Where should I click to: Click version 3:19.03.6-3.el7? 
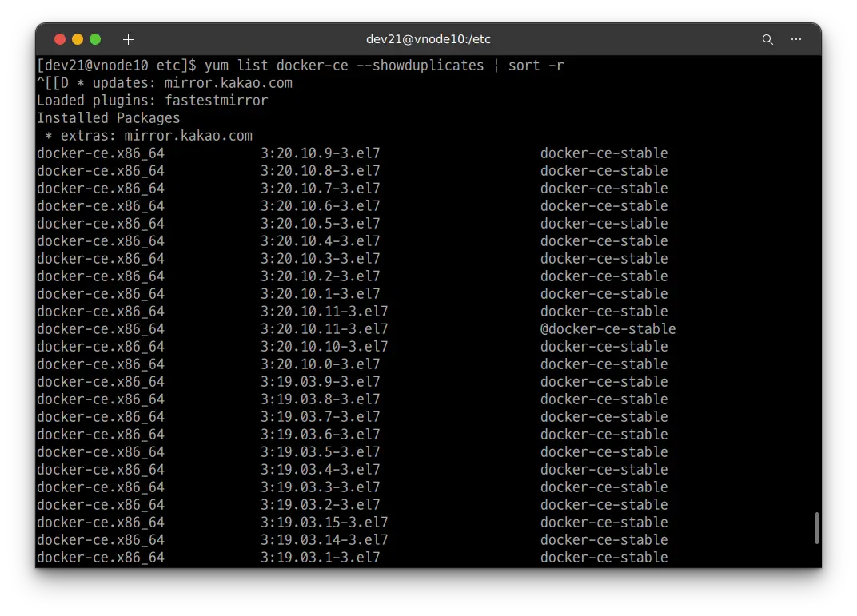(x=320, y=434)
